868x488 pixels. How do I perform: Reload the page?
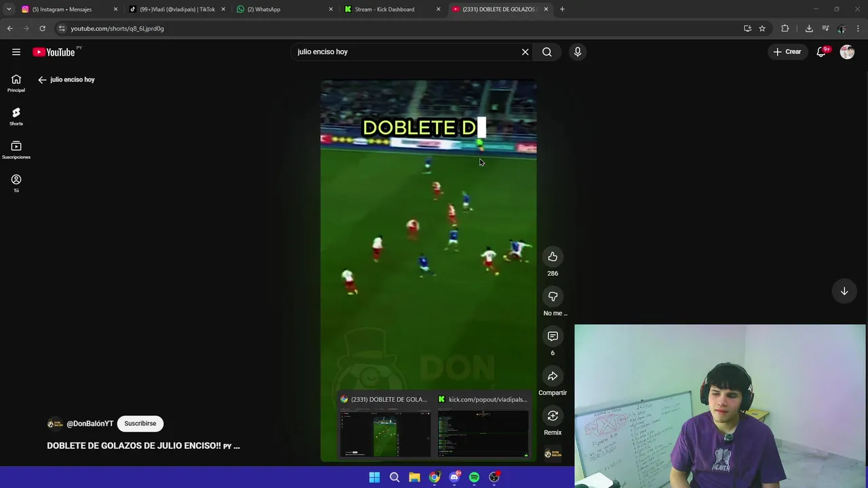(x=42, y=28)
